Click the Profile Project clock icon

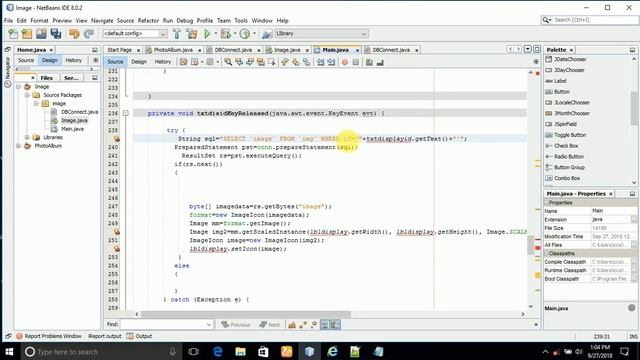coord(245,33)
